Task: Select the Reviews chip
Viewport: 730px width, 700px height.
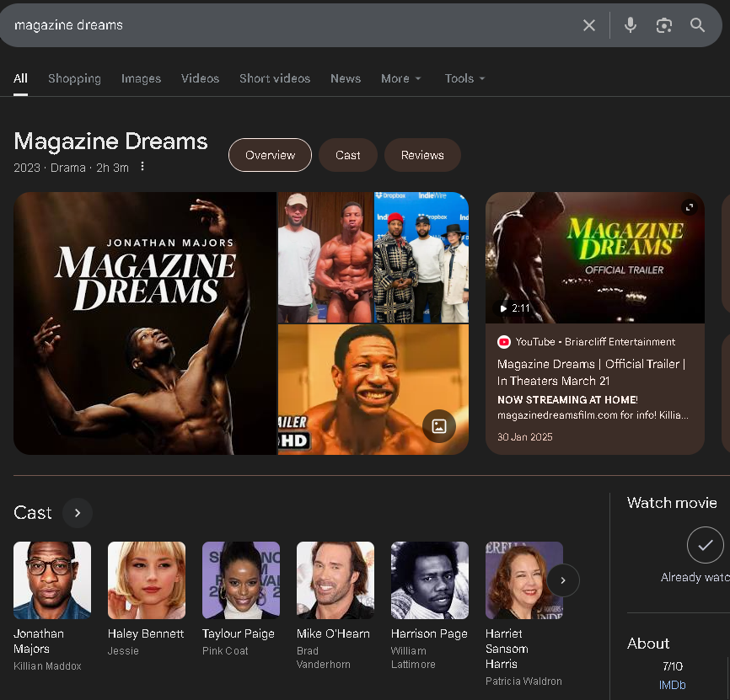Action: click(x=422, y=155)
